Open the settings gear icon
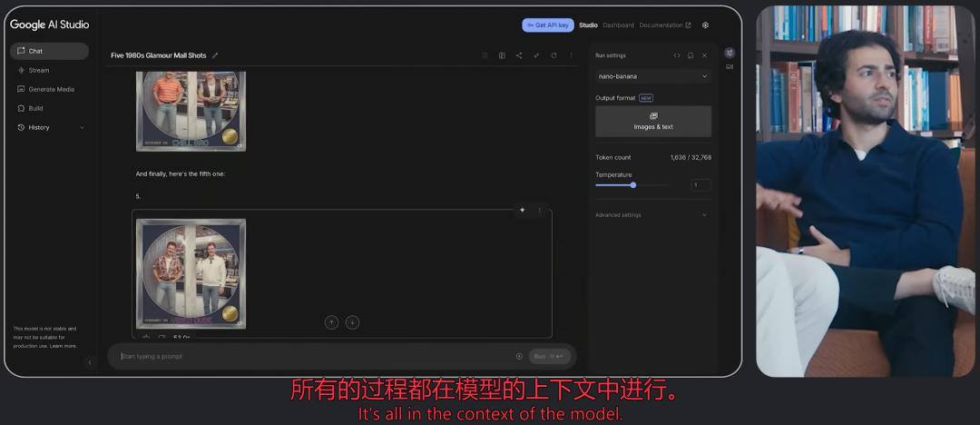 (706, 25)
